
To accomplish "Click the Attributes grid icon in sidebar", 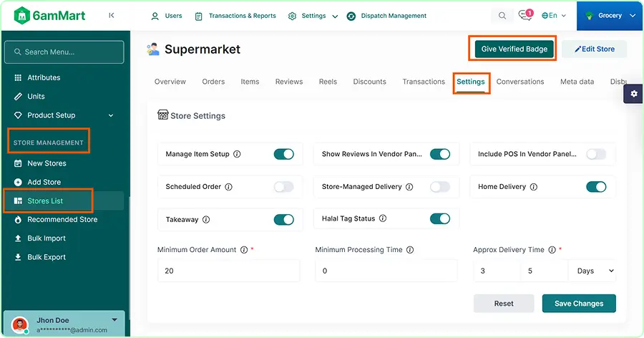I will click(18, 78).
